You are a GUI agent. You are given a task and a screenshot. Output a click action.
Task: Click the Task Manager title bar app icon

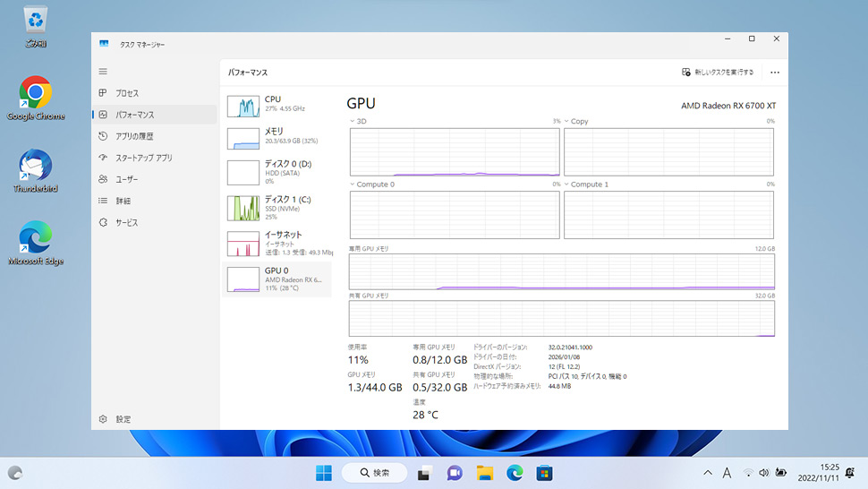coord(104,44)
